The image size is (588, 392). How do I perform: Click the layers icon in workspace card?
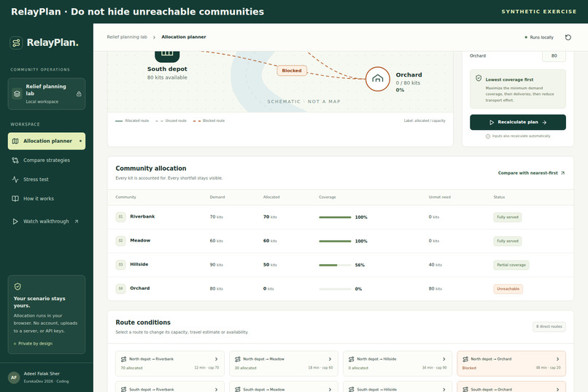[x=17, y=93]
